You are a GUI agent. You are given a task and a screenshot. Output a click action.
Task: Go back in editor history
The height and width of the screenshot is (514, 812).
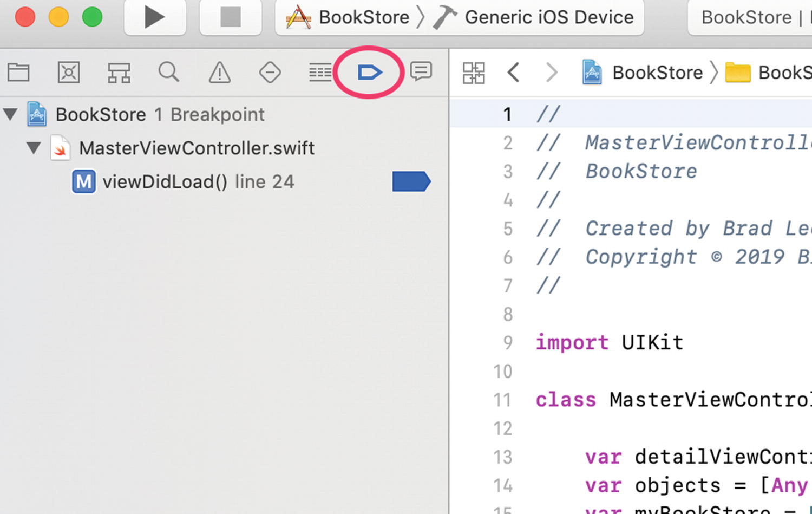click(514, 72)
